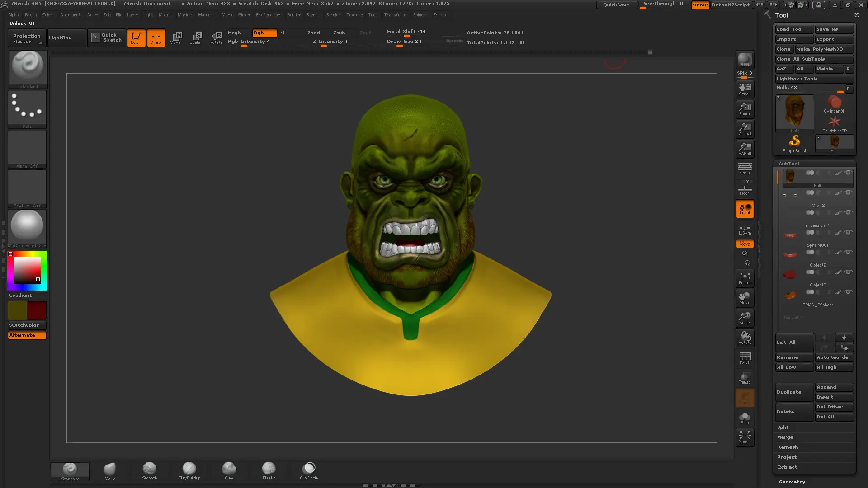Toggle Transp transparency mode
Viewport: 868px width, 488px height.
[x=745, y=377]
